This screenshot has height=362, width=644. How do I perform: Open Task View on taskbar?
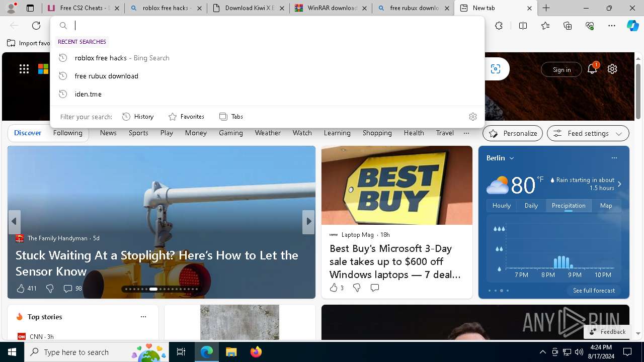click(x=181, y=352)
